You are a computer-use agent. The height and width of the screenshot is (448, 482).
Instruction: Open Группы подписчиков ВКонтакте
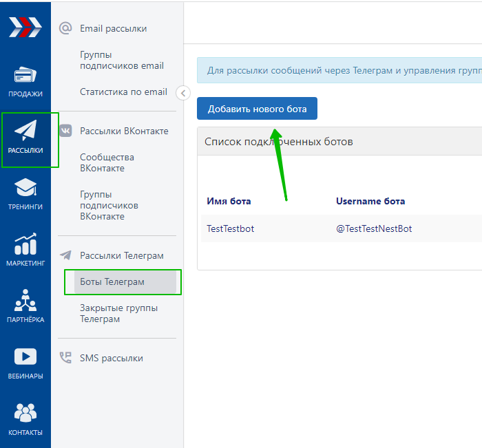tap(109, 205)
